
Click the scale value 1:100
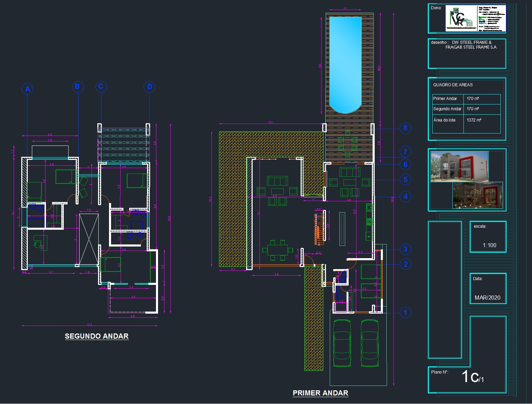point(489,245)
